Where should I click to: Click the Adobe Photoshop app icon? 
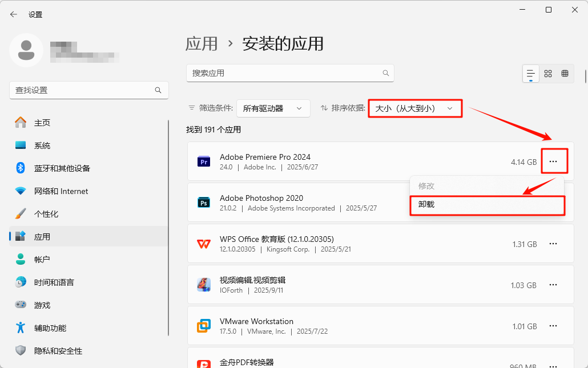click(204, 203)
